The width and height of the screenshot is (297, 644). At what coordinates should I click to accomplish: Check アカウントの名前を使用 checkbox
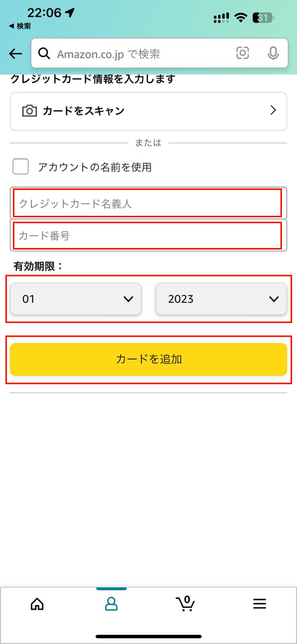coord(21,167)
